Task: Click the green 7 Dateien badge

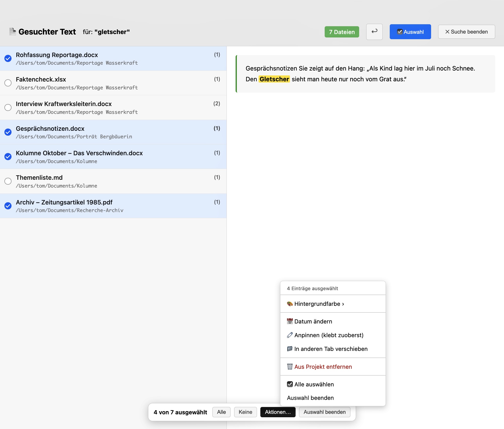Action: click(342, 32)
